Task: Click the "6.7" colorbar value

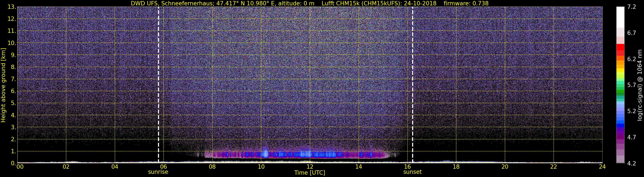Action: 632,33
